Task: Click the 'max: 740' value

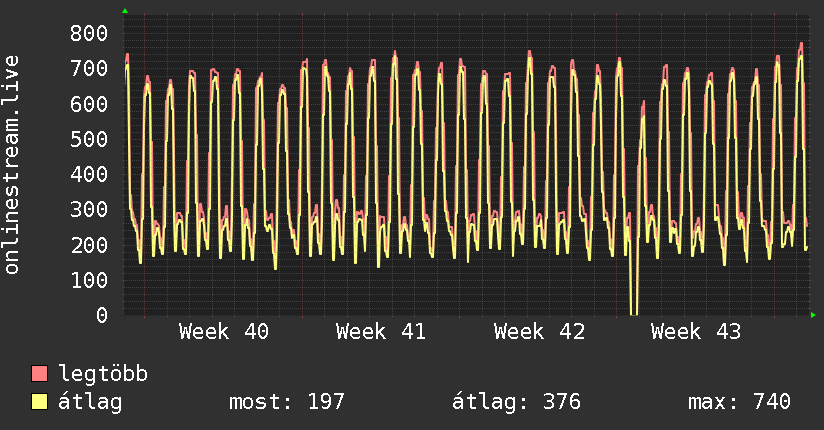Action: (x=739, y=402)
